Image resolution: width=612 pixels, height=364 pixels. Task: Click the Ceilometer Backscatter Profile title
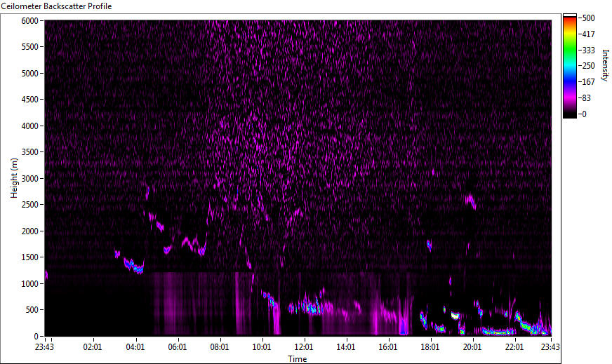[x=56, y=6]
